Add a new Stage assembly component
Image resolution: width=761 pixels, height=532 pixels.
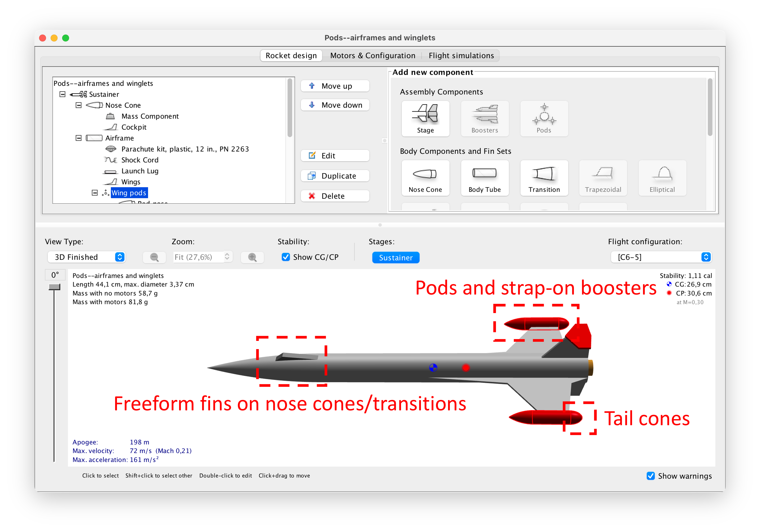pyautogui.click(x=425, y=118)
